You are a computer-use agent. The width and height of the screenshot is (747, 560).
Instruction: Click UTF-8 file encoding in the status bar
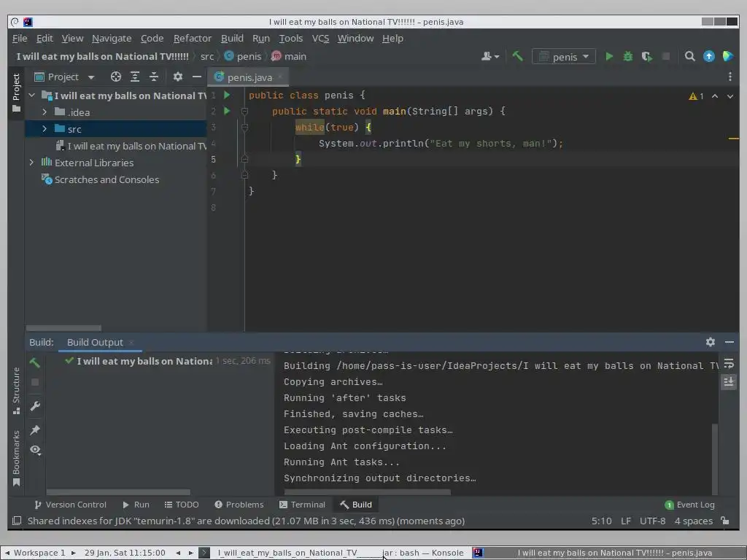652,521
